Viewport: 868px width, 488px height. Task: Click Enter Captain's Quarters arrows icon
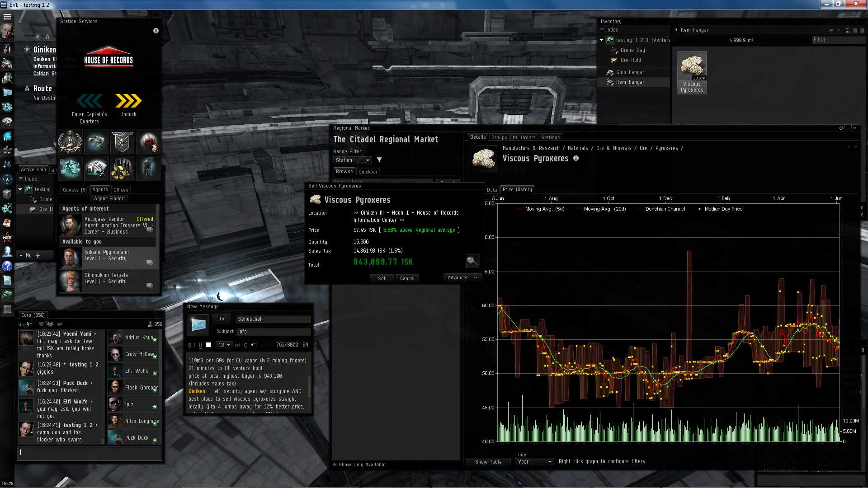pyautogui.click(x=90, y=101)
